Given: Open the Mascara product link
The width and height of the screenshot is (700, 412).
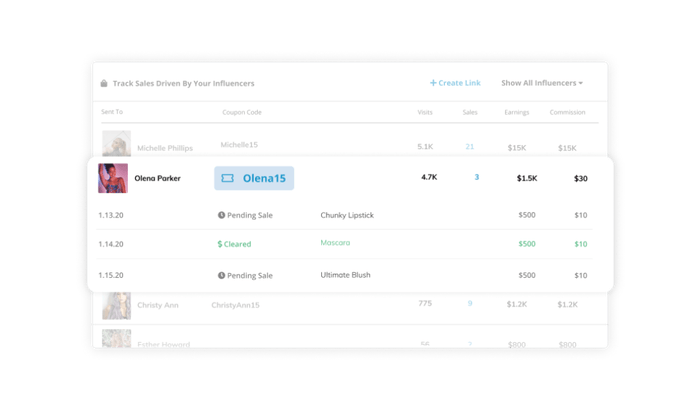Looking at the screenshot, I should pos(336,243).
